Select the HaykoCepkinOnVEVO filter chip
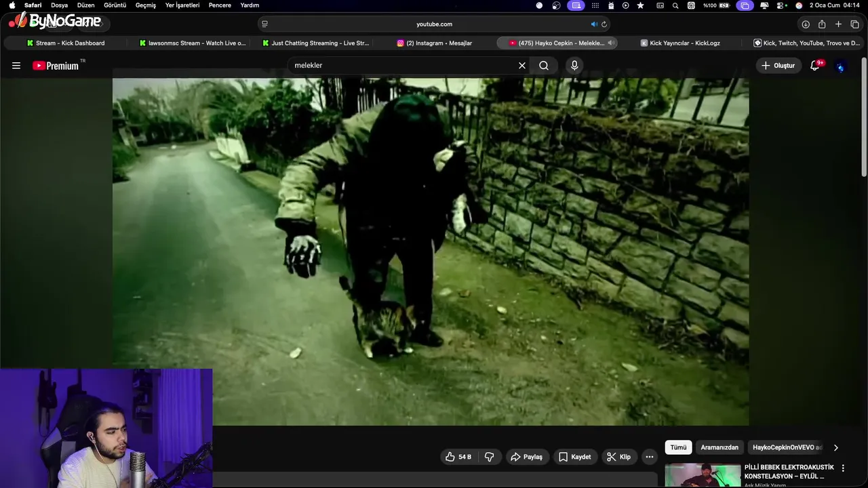This screenshot has height=488, width=868. tap(787, 447)
